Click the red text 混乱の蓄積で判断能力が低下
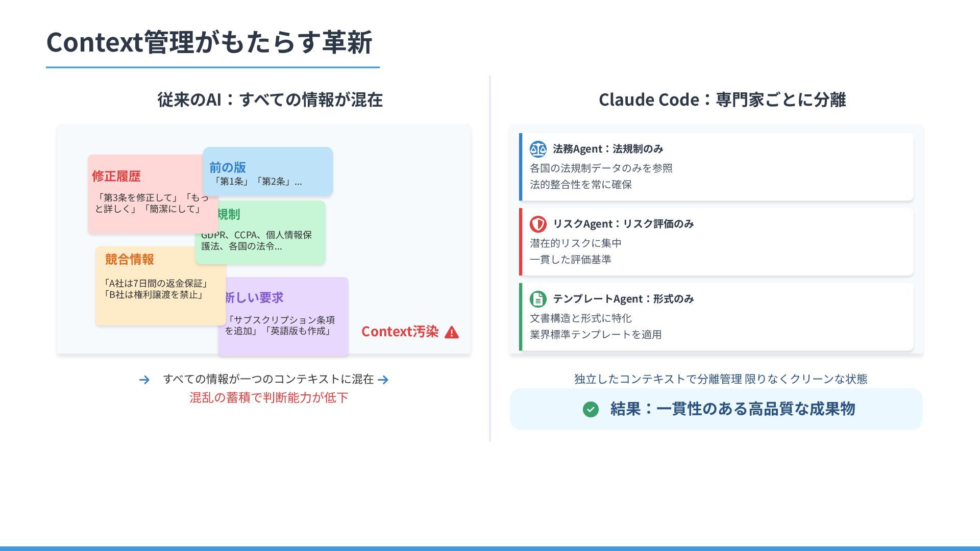Screen dimensions: 980x551 [269, 397]
